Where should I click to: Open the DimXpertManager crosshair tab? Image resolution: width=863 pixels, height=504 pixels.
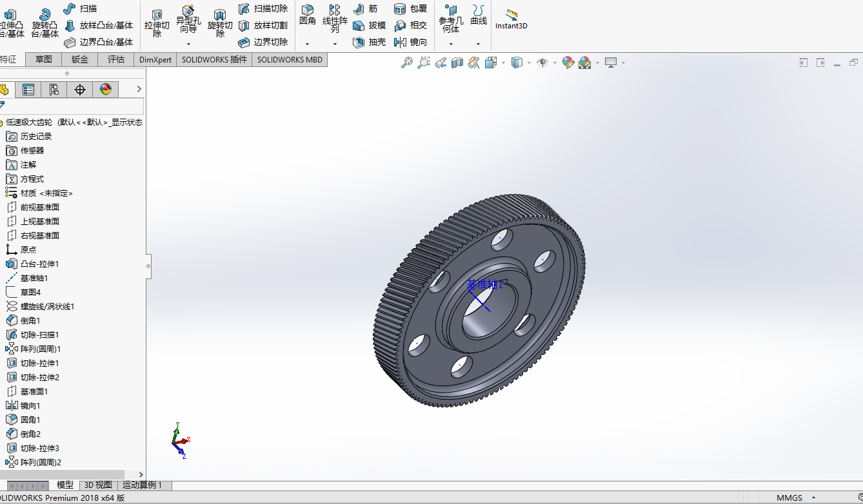coord(80,90)
